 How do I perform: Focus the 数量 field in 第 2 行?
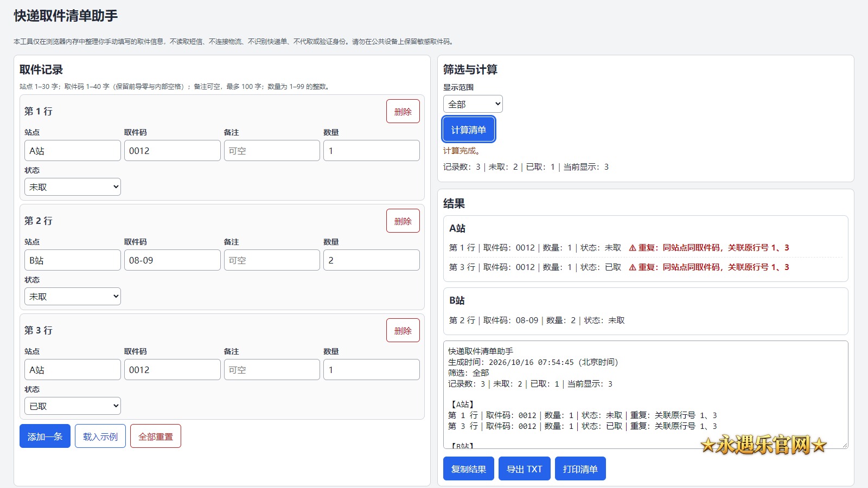coord(372,260)
